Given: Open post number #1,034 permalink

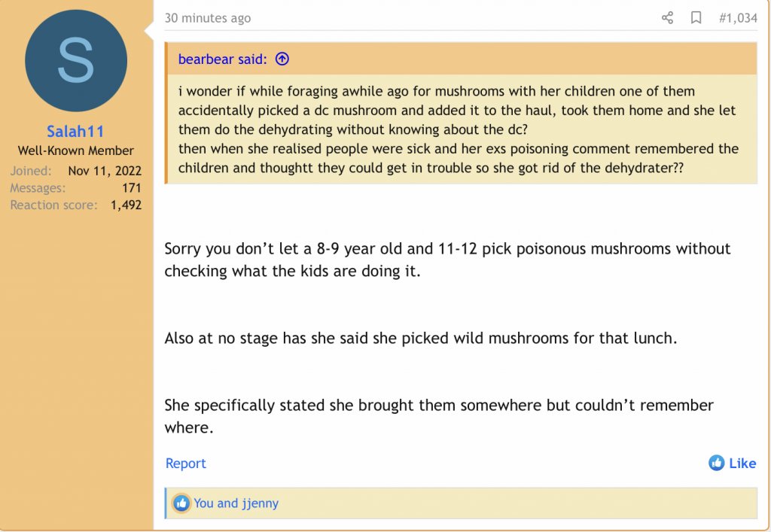Looking at the screenshot, I should (737, 18).
